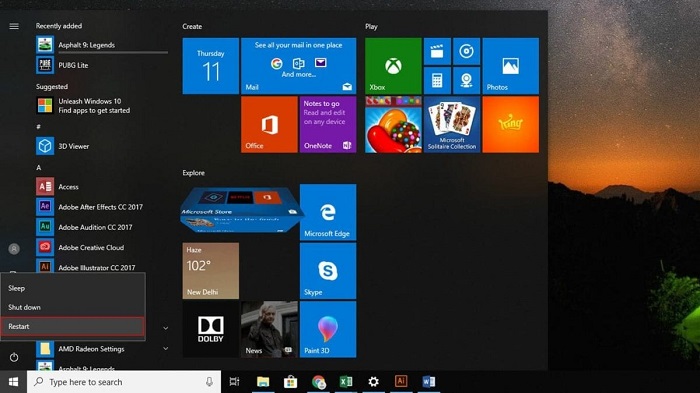Open Task View from the taskbar
This screenshot has height=393, width=700.
pyautogui.click(x=234, y=382)
